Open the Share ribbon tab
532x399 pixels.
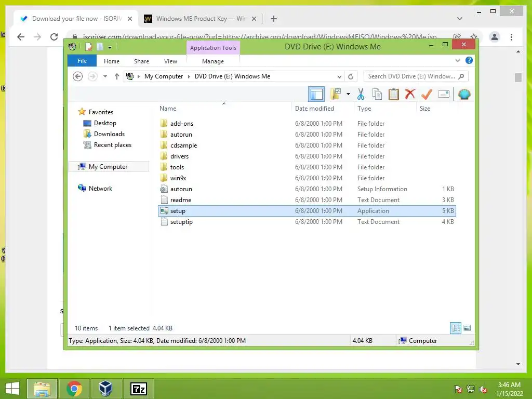click(141, 61)
